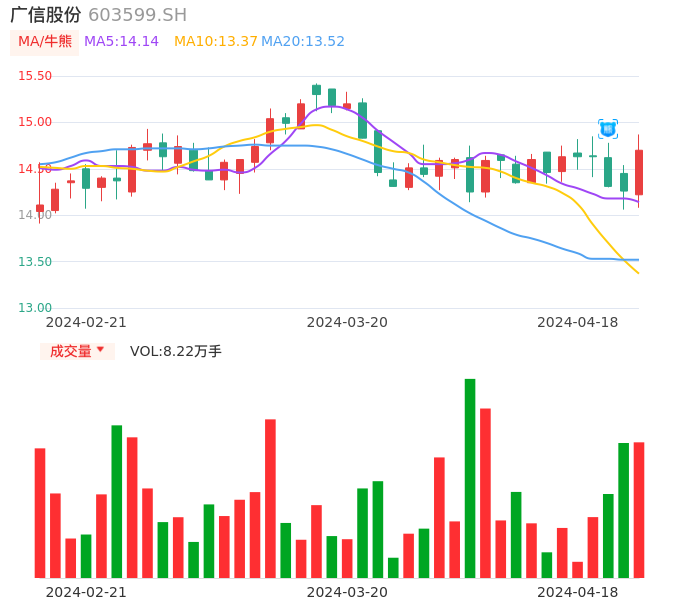
Task: Click the tallest green volume bar
Action: (x=470, y=478)
